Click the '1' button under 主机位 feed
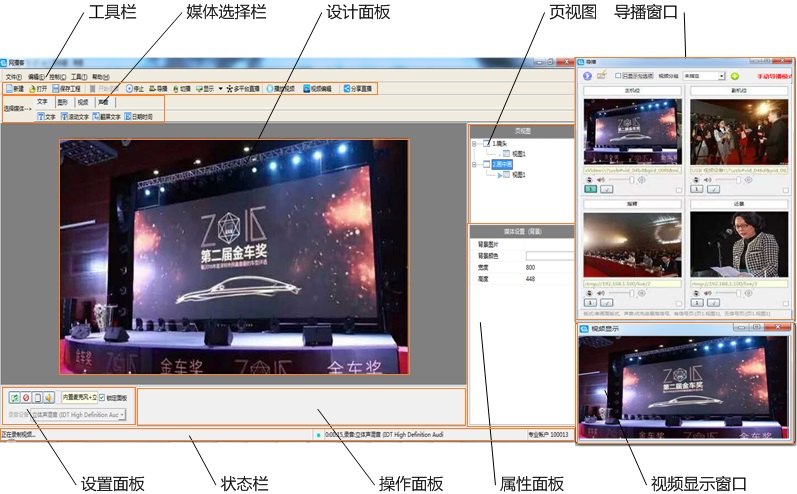Screen dimensions: 797x494 [x=590, y=189]
